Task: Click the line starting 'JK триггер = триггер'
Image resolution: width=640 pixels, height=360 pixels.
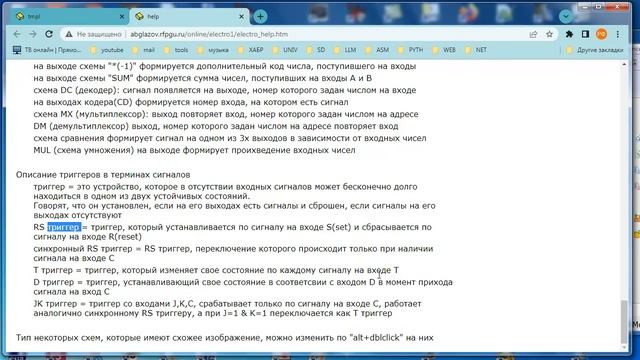Action: pos(227,309)
